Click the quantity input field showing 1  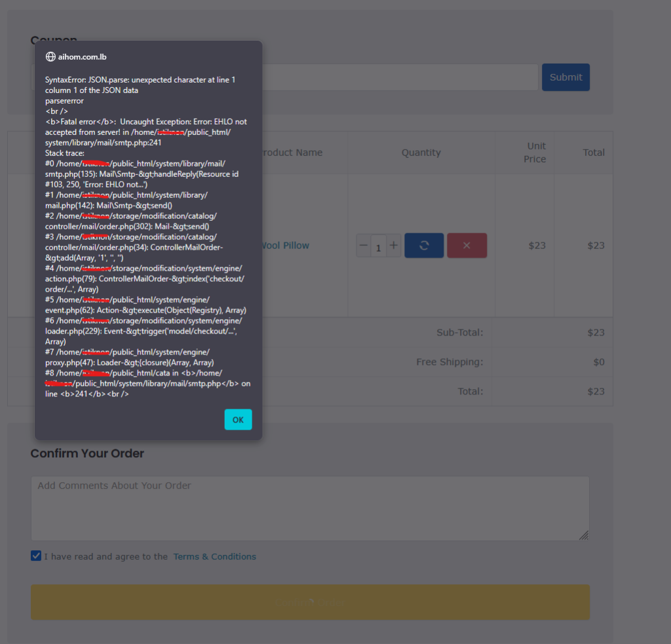point(378,246)
